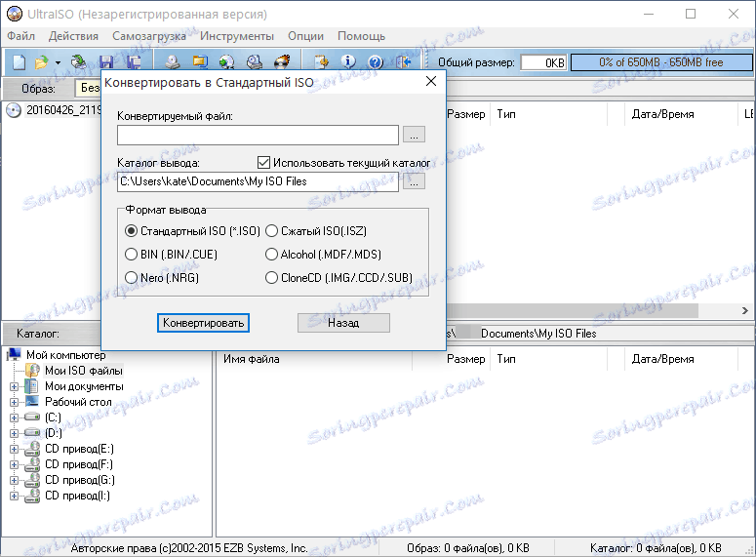Click the Рабочий стол desktop icon
The width and height of the screenshot is (756, 557).
pyautogui.click(x=32, y=401)
